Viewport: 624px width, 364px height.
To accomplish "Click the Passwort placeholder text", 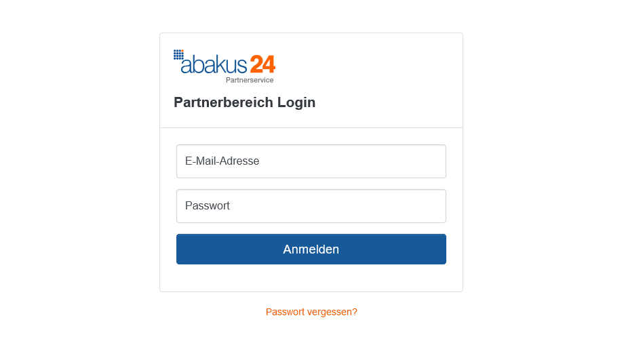I will [208, 205].
